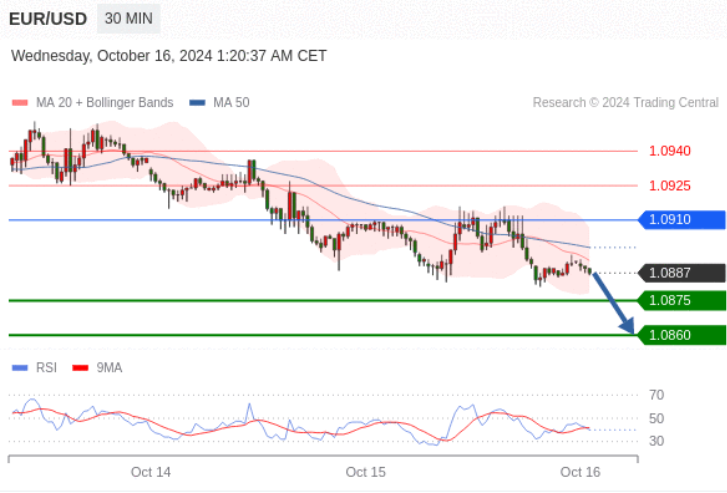Click the pink MA 20 legend swatch
Image resolution: width=727 pixels, height=493 pixels.
19,103
